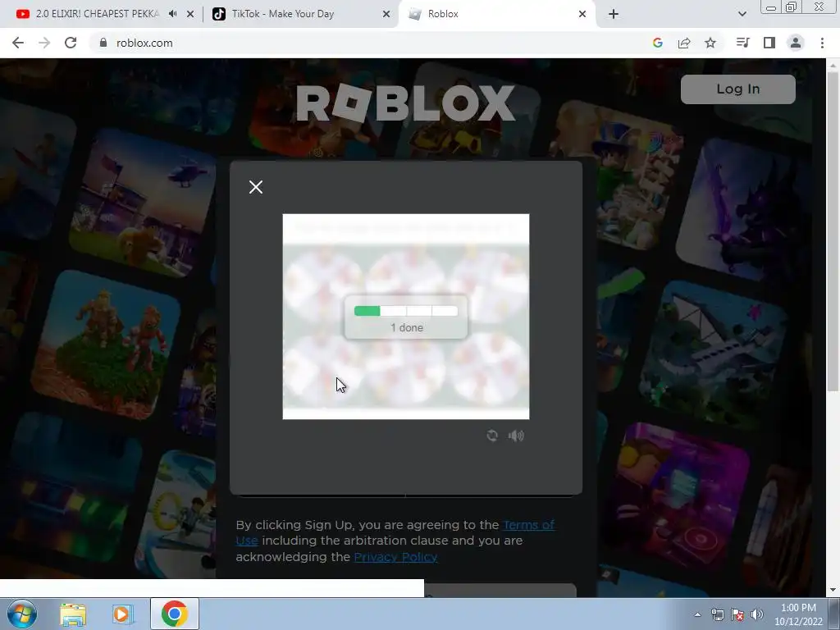This screenshot has width=840, height=630.
Task: Close the Roblox tab
Action: pos(582,14)
